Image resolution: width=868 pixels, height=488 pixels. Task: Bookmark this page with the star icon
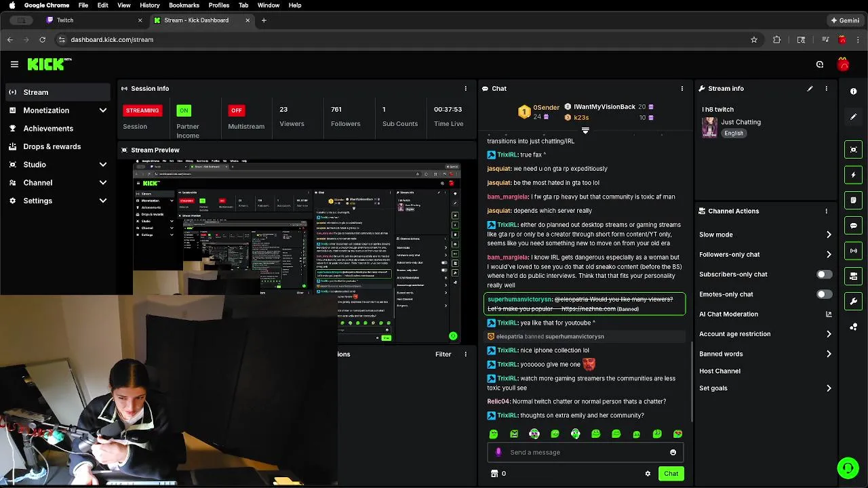point(753,39)
